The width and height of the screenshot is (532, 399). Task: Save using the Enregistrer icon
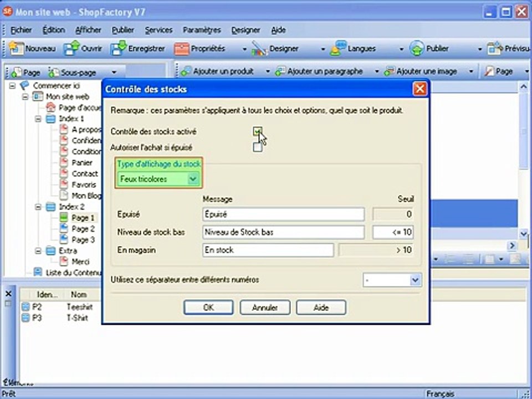(x=118, y=49)
